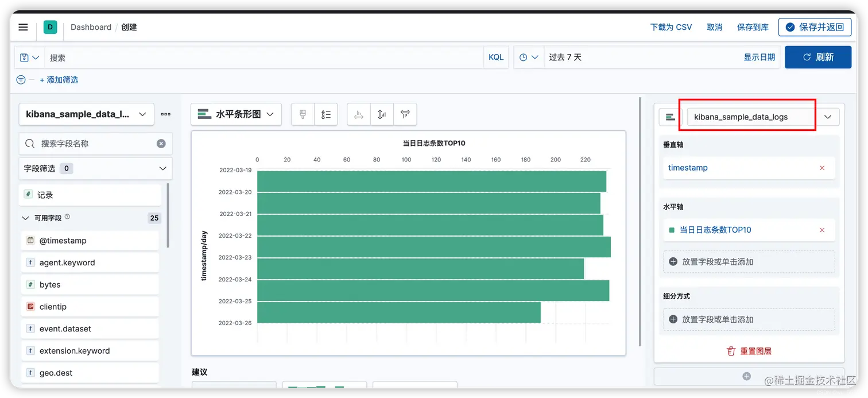Remove the timestamp vertical axis field
Screen dimensions: 868x398
coord(821,168)
